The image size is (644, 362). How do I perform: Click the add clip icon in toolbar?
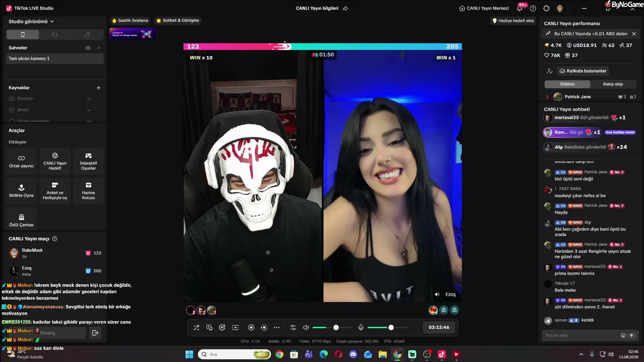tap(235, 328)
